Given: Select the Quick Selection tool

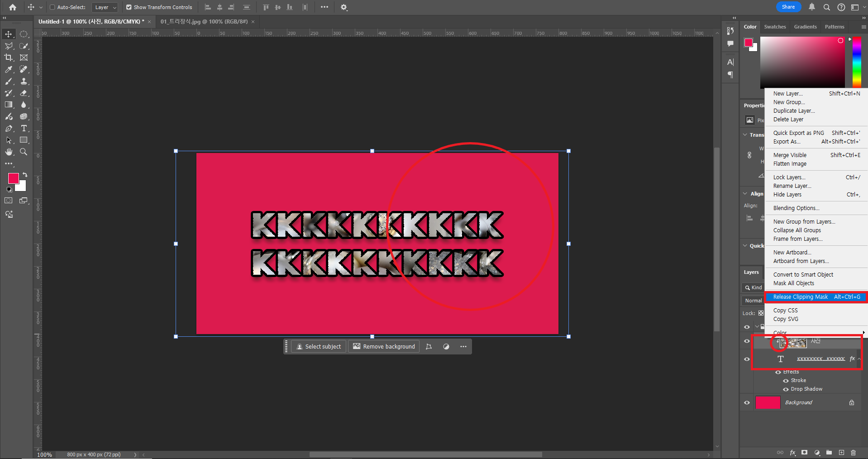Looking at the screenshot, I should pyautogui.click(x=24, y=46).
